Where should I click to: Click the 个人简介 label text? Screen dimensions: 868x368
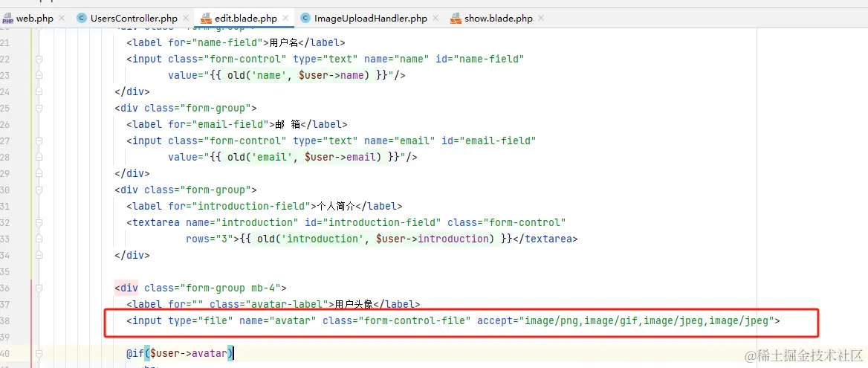[x=335, y=207]
